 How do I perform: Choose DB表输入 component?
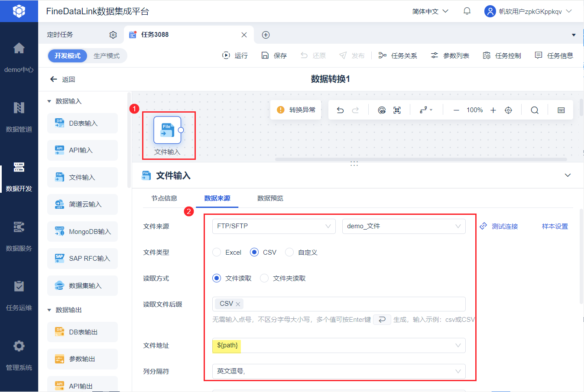point(82,123)
